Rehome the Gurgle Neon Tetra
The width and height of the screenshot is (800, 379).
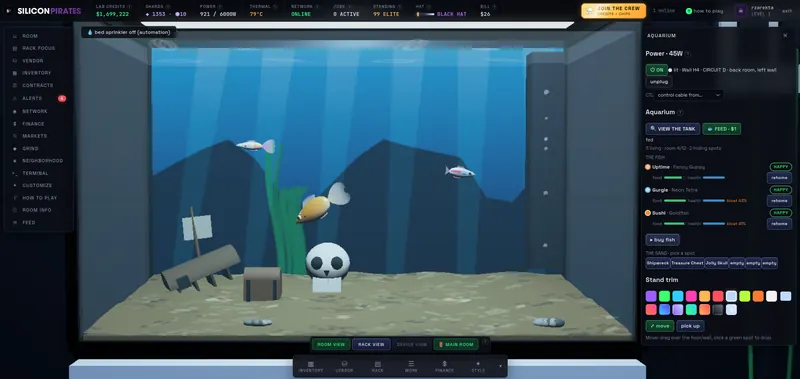point(779,200)
